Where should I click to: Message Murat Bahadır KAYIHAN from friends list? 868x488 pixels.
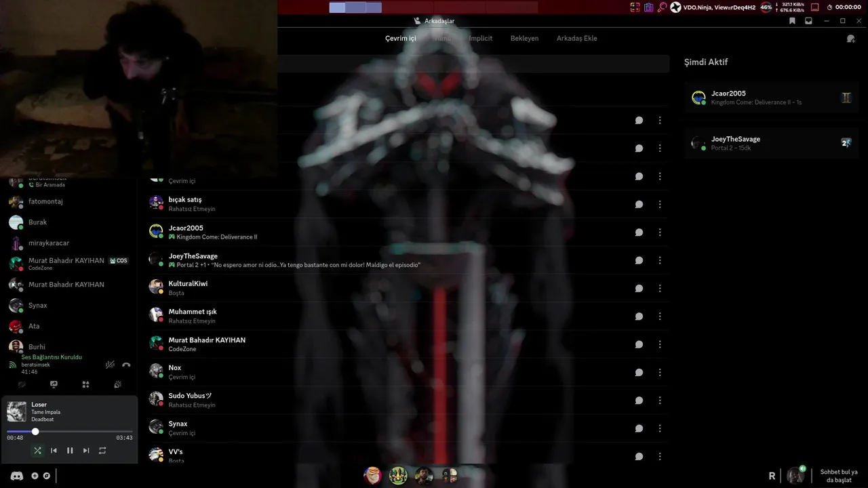click(x=639, y=344)
